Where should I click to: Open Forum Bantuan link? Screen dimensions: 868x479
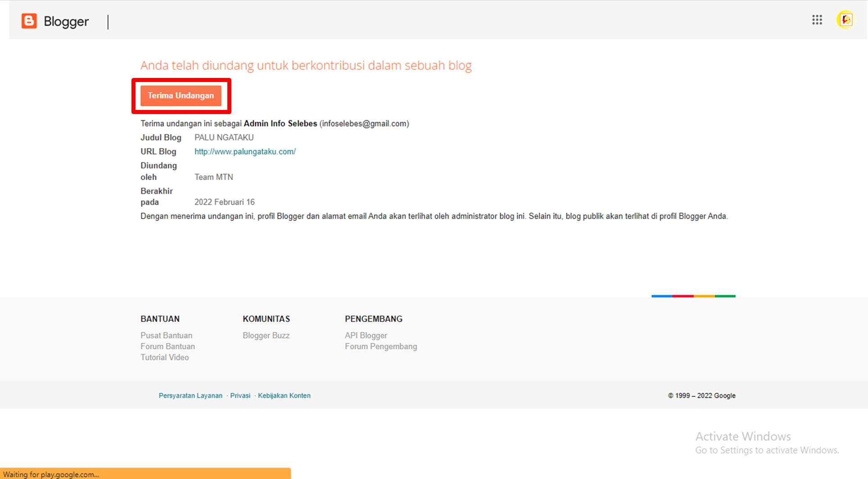pos(167,346)
